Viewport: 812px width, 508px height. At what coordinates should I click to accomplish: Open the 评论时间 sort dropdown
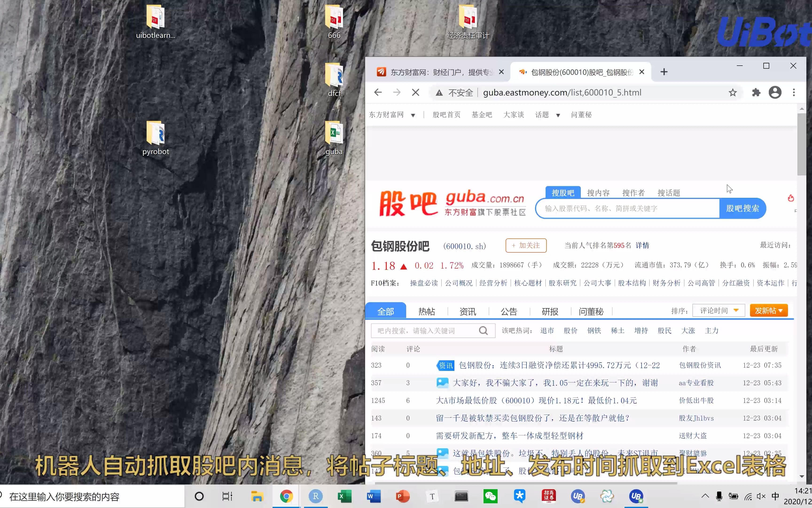719,310
